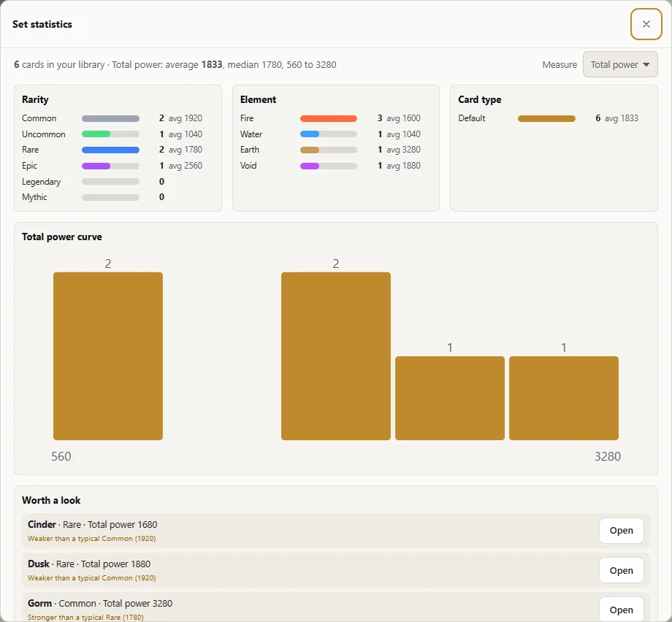Click the "Total power curve" heading
Image resolution: width=672 pixels, height=622 pixels.
coord(61,237)
